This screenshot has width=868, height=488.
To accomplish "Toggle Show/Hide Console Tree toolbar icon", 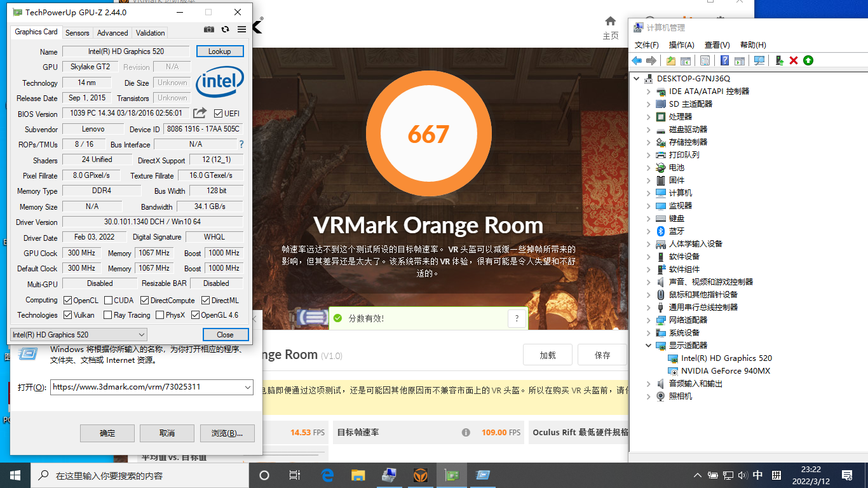I will [x=686, y=60].
